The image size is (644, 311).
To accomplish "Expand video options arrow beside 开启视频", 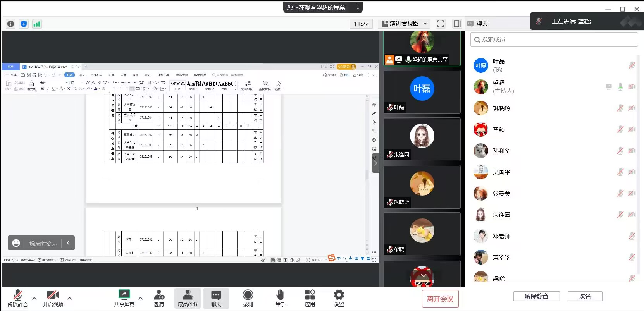I will (x=70, y=298).
